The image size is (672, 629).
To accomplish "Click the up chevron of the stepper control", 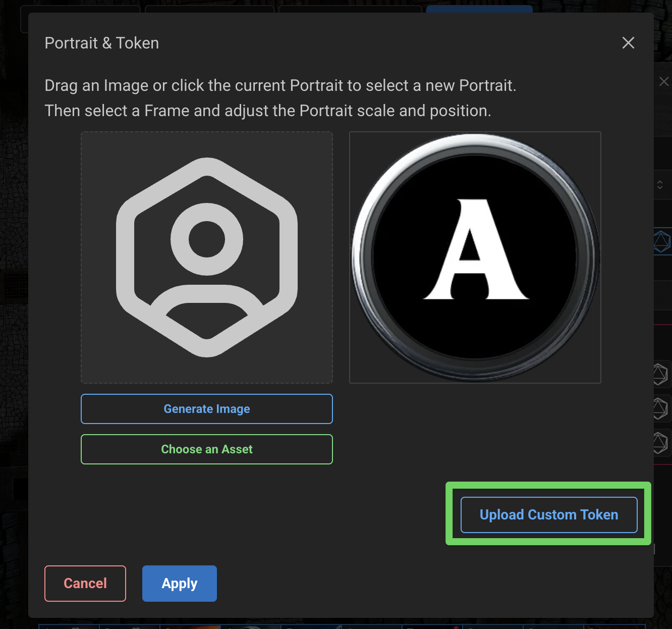I will (x=660, y=182).
